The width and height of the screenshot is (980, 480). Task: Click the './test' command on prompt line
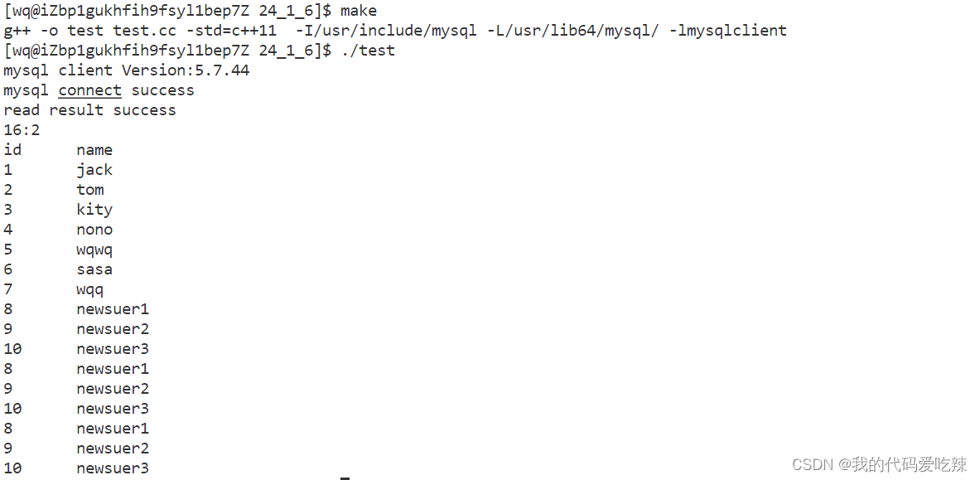pyautogui.click(x=368, y=50)
